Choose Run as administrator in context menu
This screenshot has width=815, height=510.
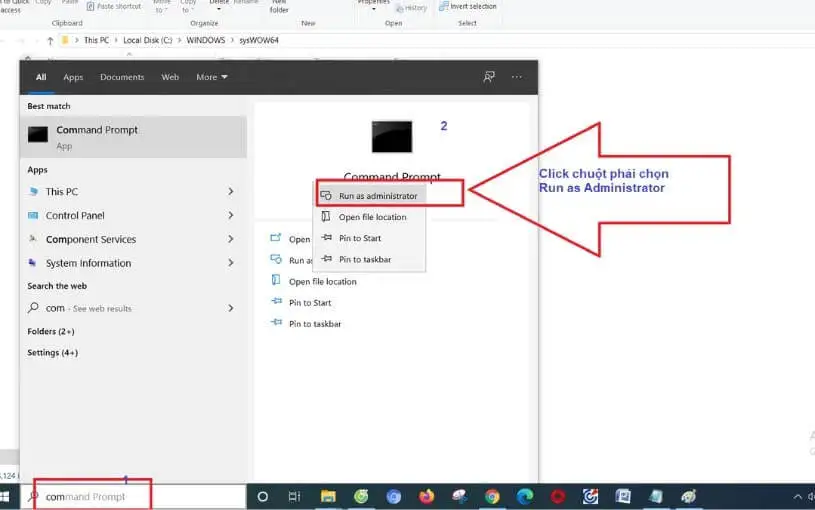(x=370, y=195)
